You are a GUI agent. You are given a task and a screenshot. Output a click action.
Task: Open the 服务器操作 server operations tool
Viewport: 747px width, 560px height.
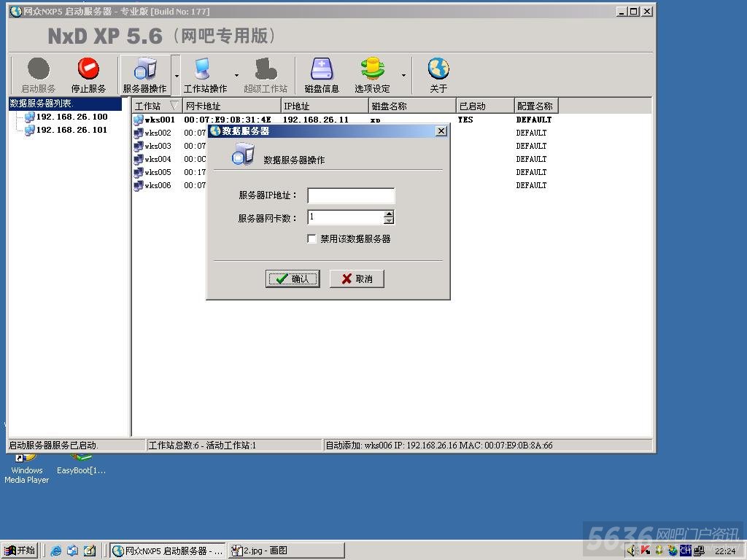click(145, 75)
